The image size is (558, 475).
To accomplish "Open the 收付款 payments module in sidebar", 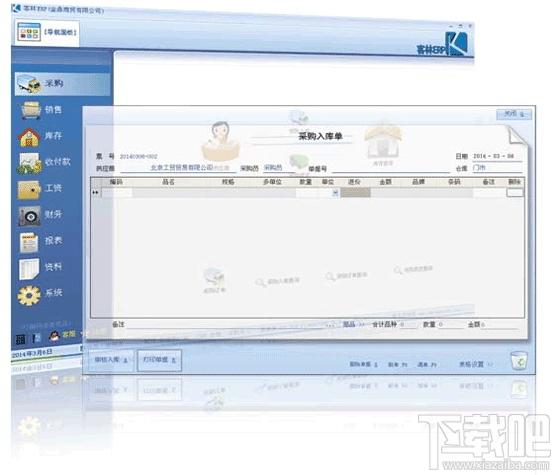I will [x=45, y=163].
